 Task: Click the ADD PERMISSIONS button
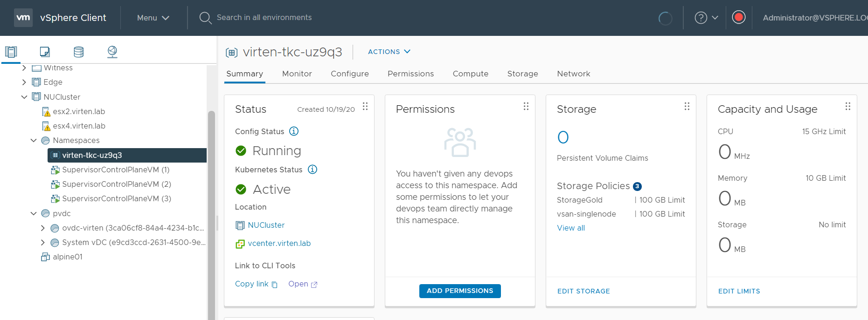click(460, 291)
